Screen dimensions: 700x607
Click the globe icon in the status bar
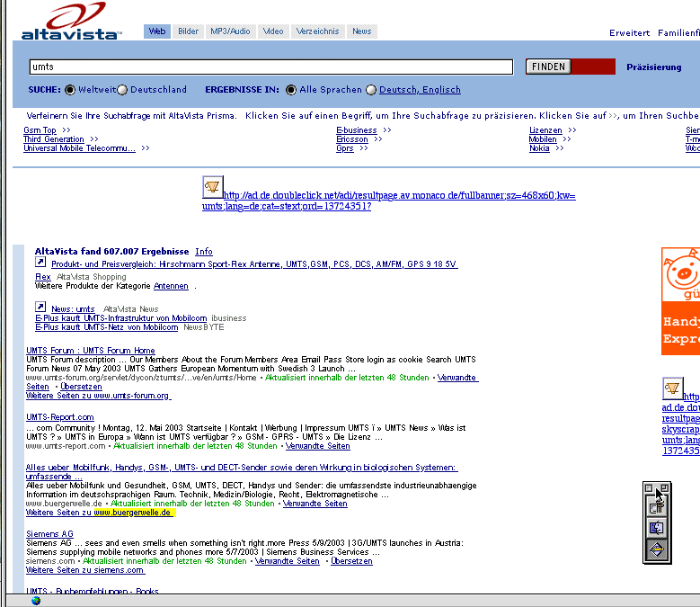36,601
